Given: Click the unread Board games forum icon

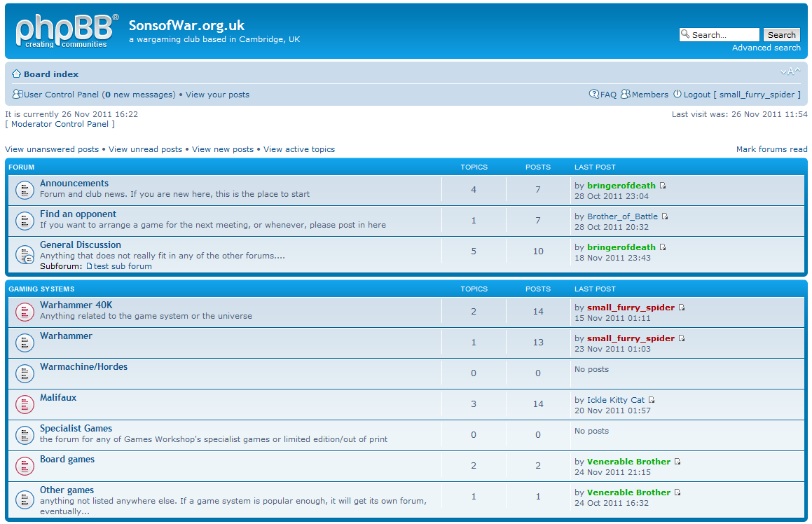Looking at the screenshot, I should [x=25, y=466].
